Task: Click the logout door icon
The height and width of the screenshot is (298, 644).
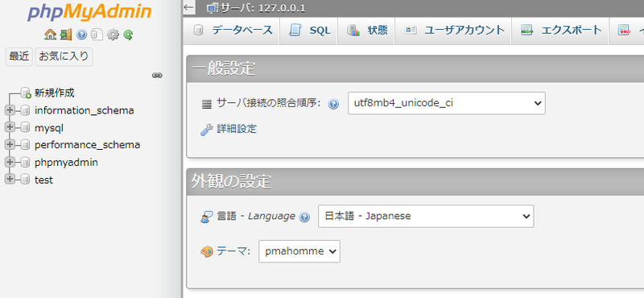Action: point(66,35)
